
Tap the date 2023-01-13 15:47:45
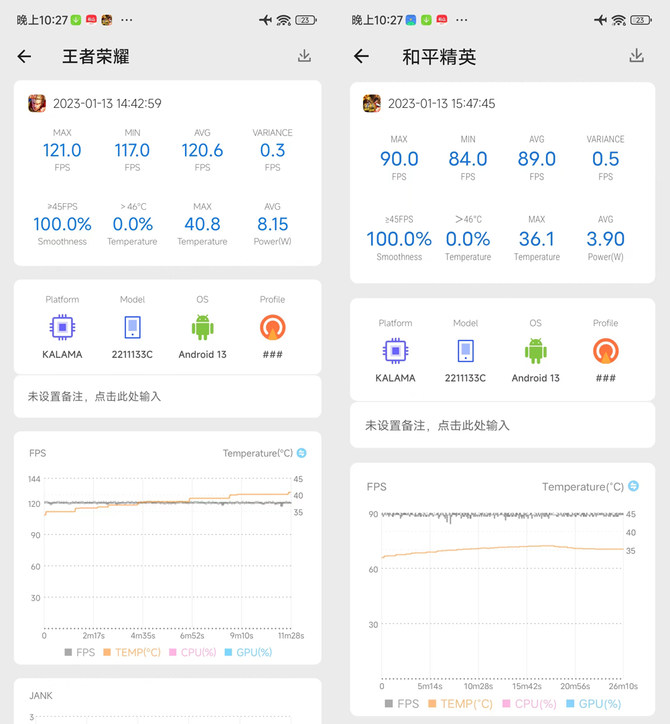(441, 103)
